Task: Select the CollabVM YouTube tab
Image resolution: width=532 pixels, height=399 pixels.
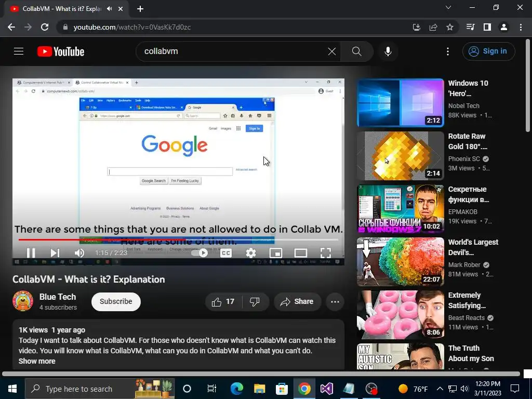Action: click(61, 9)
